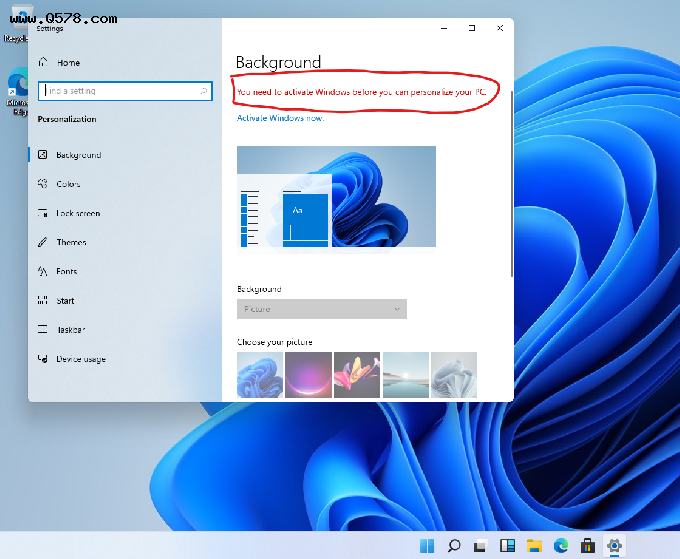Click the Themes brush icon
The height and width of the screenshot is (559, 680).
point(42,242)
